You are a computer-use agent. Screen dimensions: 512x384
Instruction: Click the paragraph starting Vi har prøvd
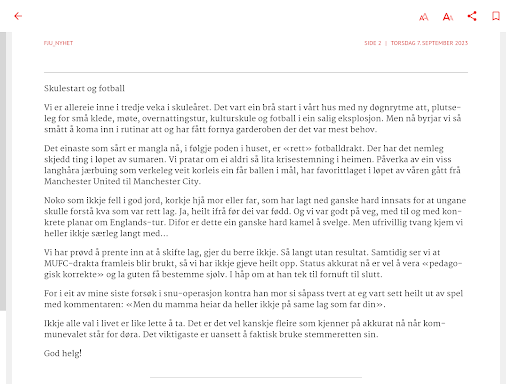[x=256, y=263]
